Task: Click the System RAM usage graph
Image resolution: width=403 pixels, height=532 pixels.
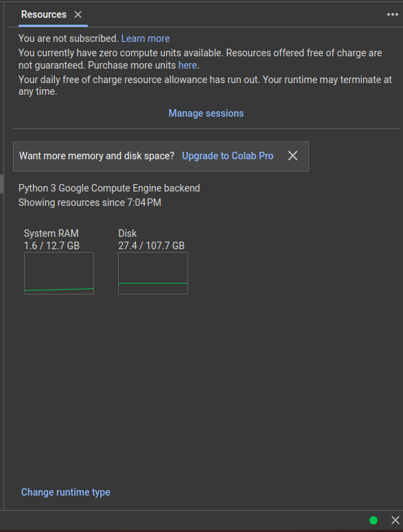Action: click(x=59, y=273)
